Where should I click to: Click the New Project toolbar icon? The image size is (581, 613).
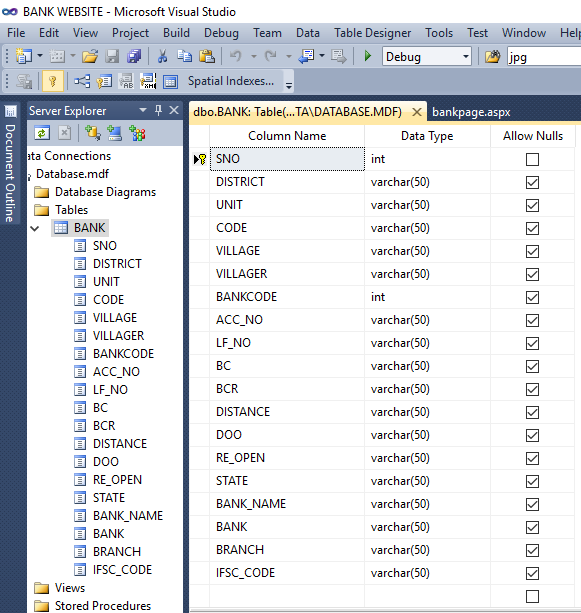[23, 57]
